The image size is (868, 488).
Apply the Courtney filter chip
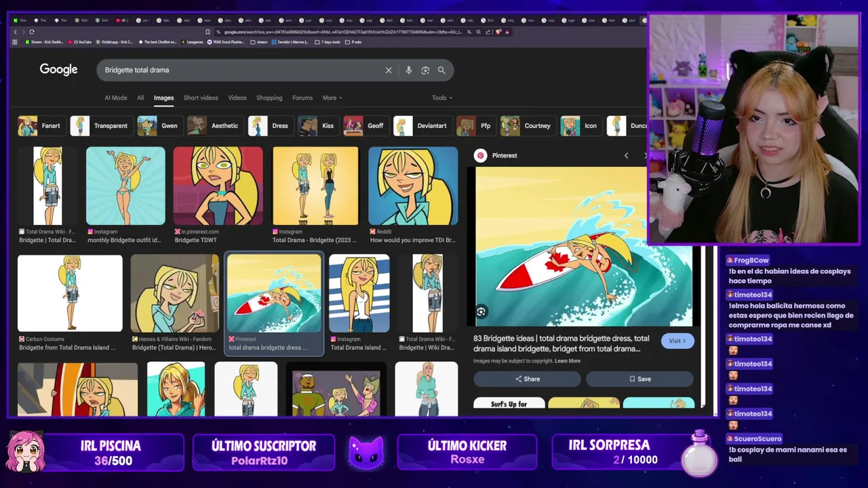(x=528, y=125)
